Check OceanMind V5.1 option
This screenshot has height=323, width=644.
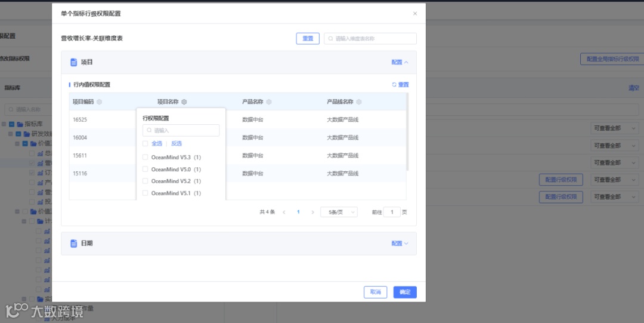pyautogui.click(x=145, y=193)
